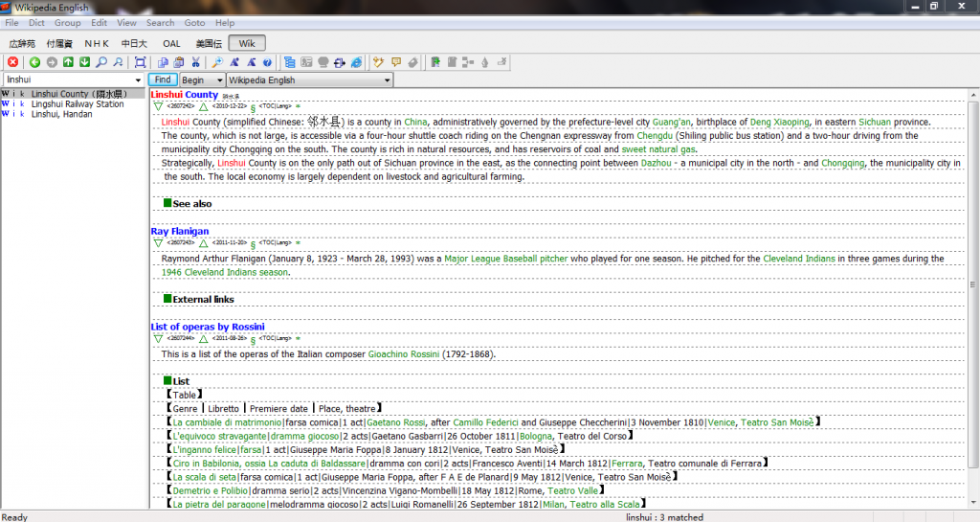The width and height of the screenshot is (980, 522).
Task: Click the box with arrow icon
Action: (340, 62)
